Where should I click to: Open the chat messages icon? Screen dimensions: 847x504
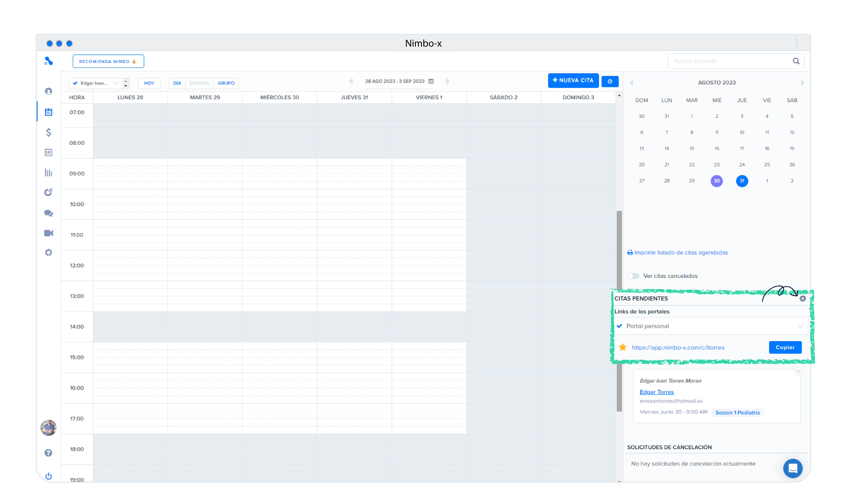49,213
